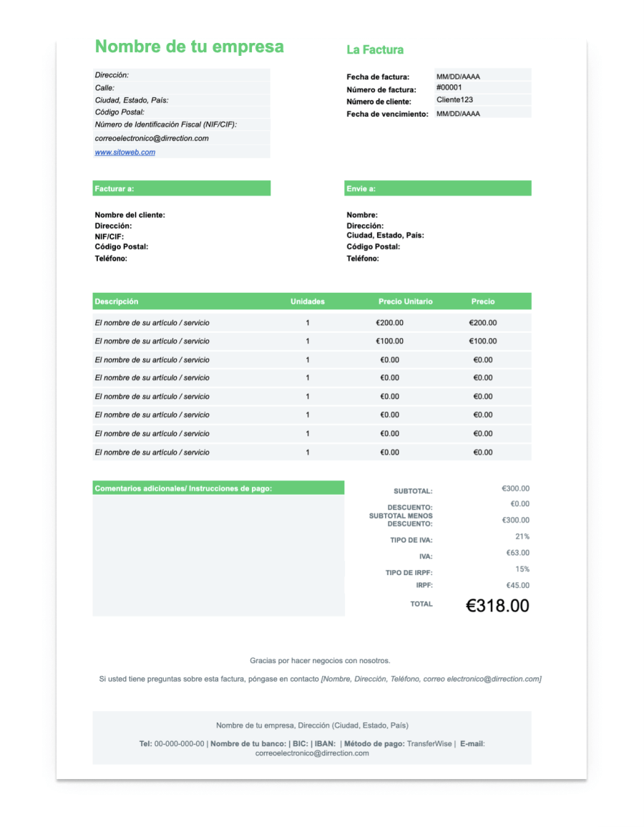This screenshot has height=827, width=644.
Task: Click the 'Nombre de tu empresa' title
Action: click(x=190, y=47)
